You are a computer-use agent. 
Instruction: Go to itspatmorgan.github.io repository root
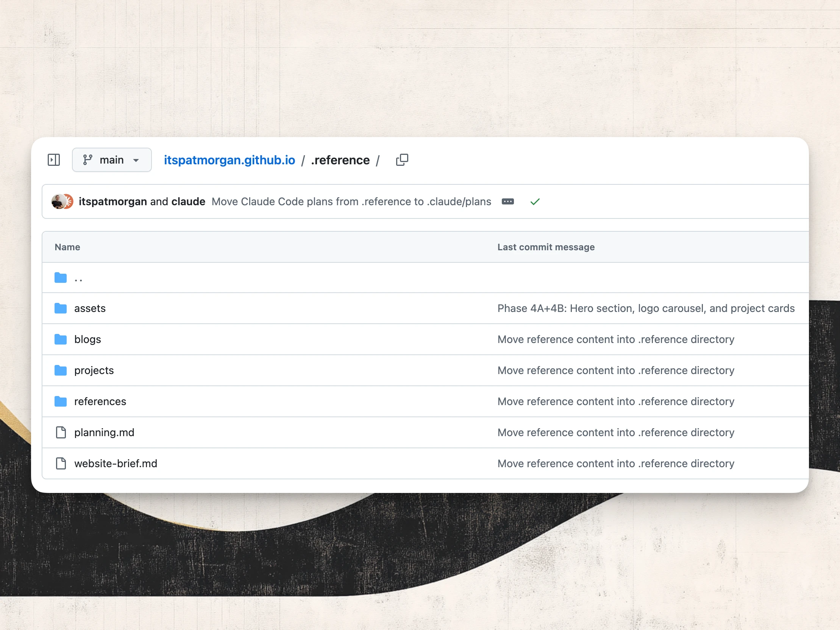click(x=230, y=160)
